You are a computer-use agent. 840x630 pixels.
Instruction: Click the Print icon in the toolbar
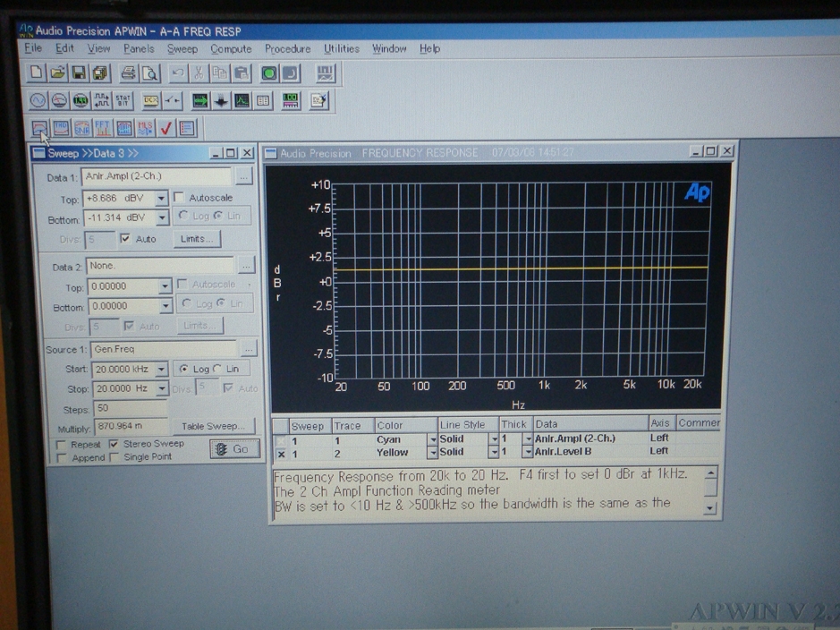(x=129, y=72)
